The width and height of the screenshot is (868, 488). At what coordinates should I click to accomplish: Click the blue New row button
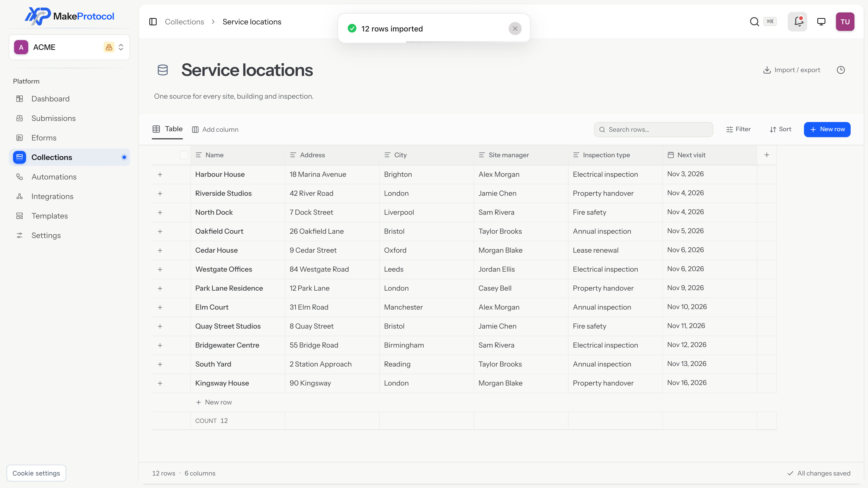[827, 129]
